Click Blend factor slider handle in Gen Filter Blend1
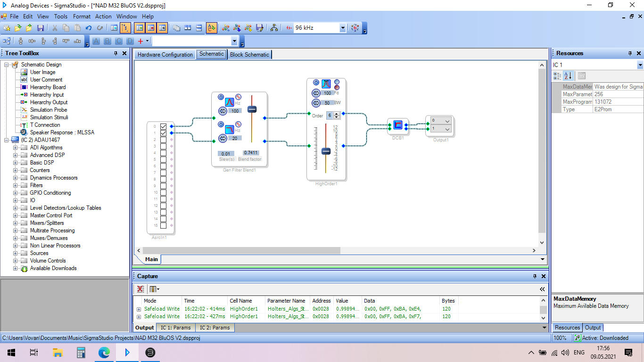This screenshot has width=644, height=362. [252, 109]
